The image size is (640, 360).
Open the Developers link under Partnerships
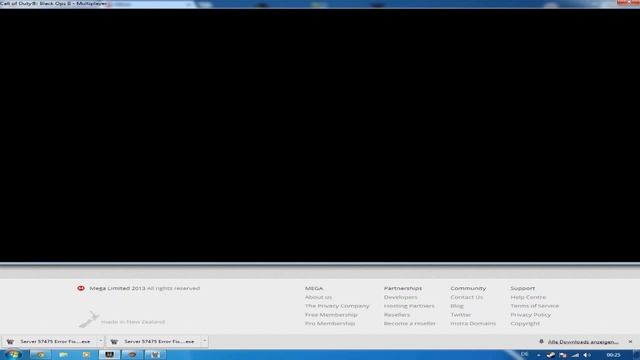tap(400, 297)
